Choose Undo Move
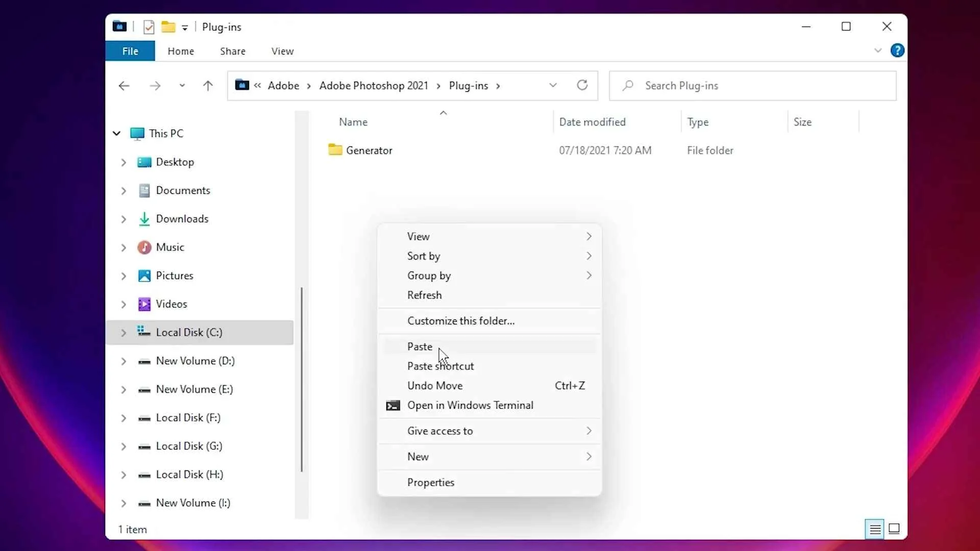This screenshot has height=551, width=980. [x=489, y=386]
